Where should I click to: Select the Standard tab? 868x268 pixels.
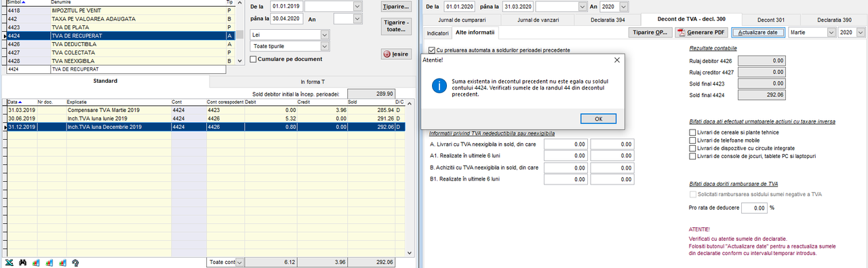click(105, 81)
